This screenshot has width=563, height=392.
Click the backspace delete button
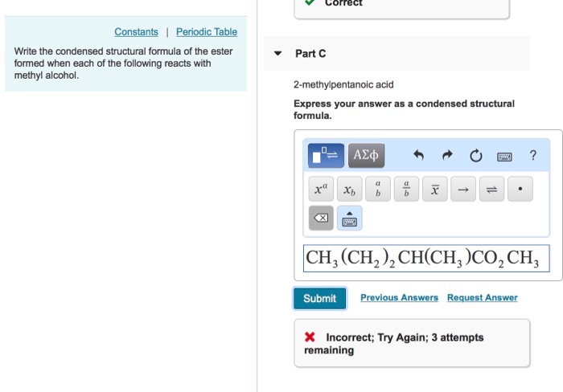click(321, 218)
